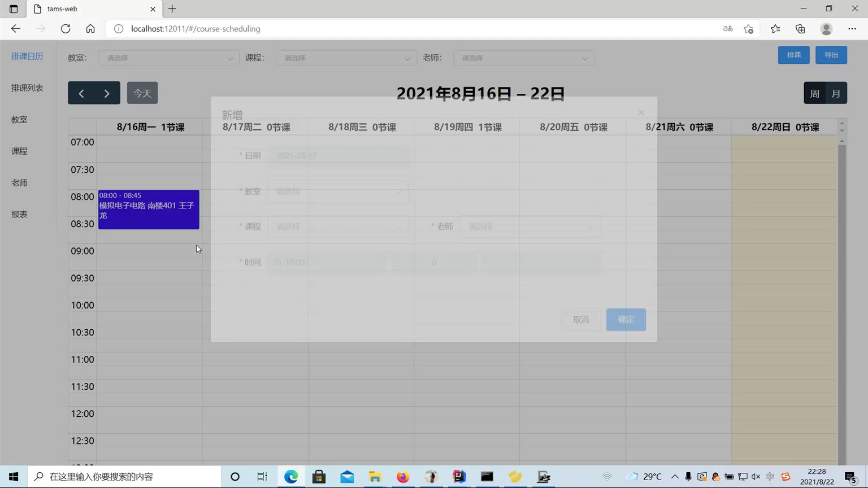Open the 教室 filter dropdown
This screenshot has height=488, width=868.
pos(169,58)
